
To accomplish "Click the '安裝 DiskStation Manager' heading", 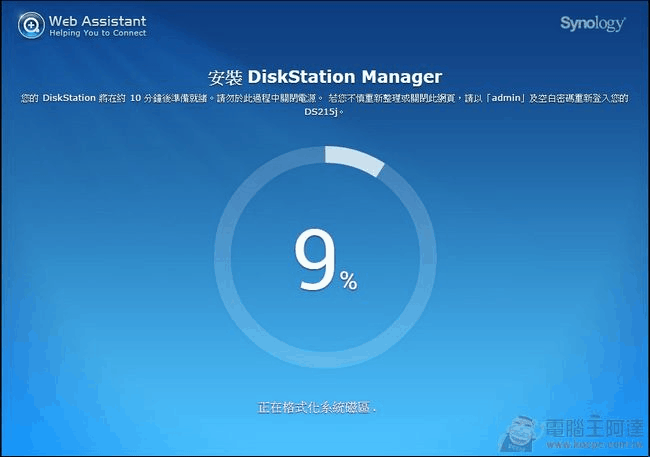I will [x=325, y=77].
